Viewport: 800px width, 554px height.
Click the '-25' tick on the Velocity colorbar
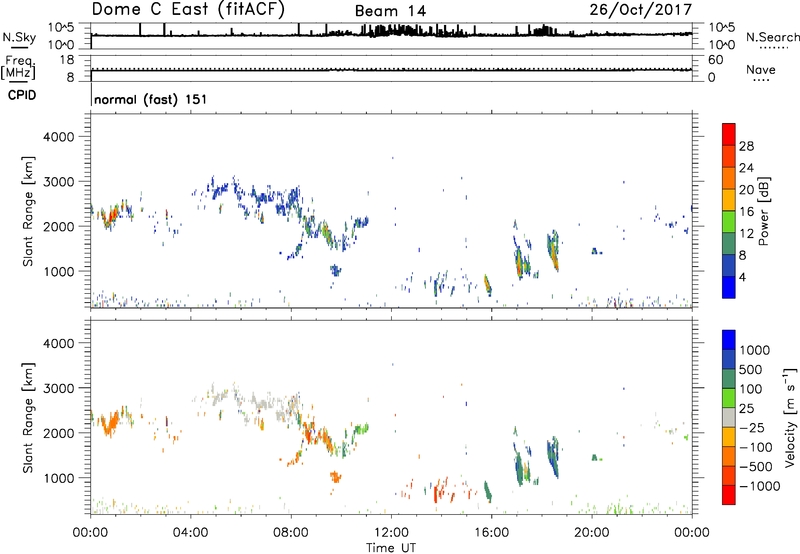coord(754,427)
